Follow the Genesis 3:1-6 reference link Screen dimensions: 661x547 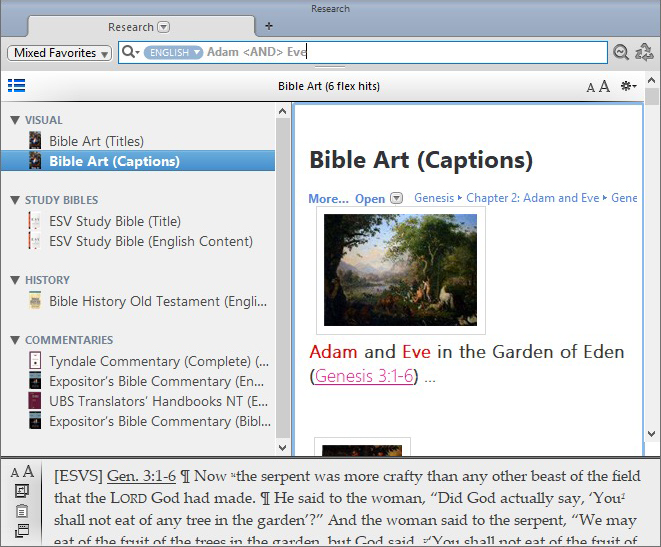(364, 376)
